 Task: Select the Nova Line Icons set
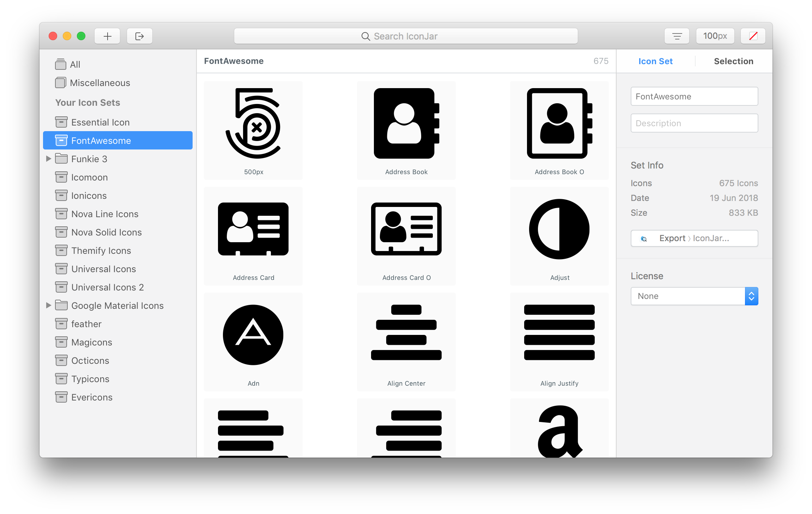118,214
